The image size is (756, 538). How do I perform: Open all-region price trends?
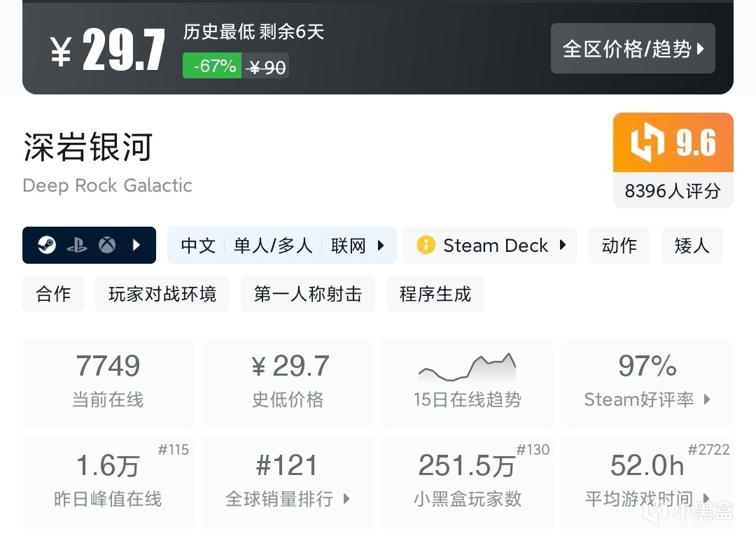[633, 49]
